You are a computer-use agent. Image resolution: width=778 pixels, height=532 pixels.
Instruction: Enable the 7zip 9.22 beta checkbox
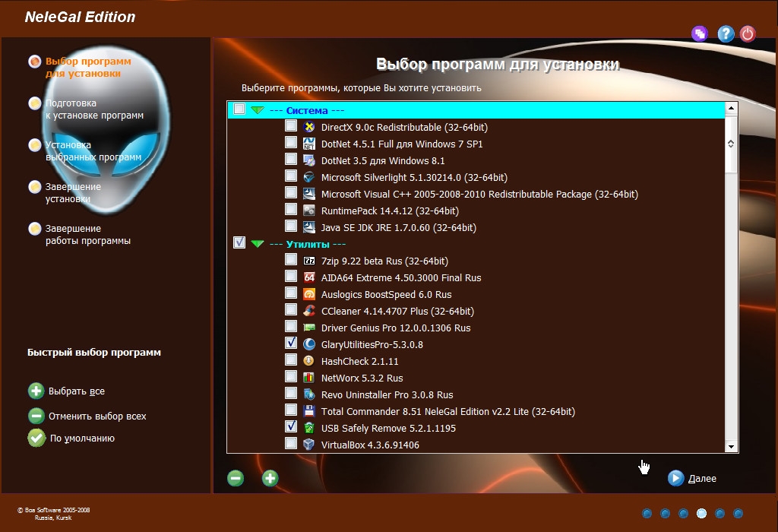(291, 260)
